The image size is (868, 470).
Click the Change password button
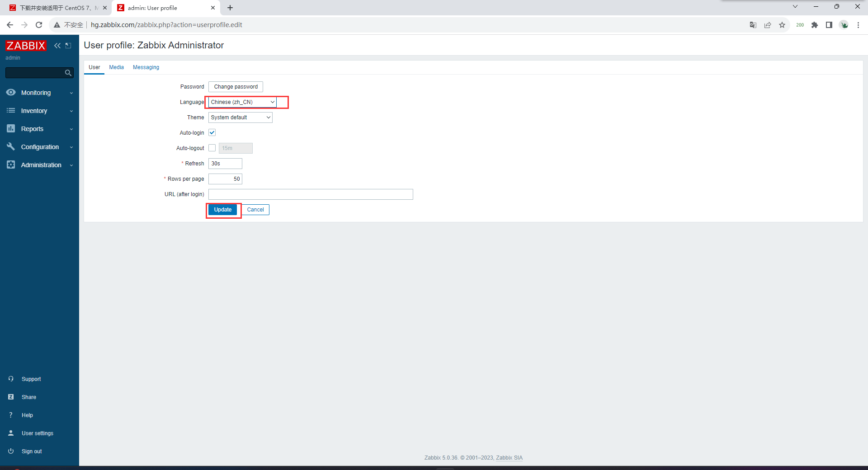[236, 87]
